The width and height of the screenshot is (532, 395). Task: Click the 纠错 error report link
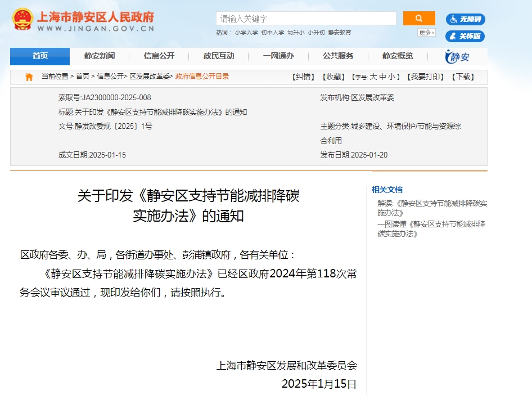(x=304, y=77)
